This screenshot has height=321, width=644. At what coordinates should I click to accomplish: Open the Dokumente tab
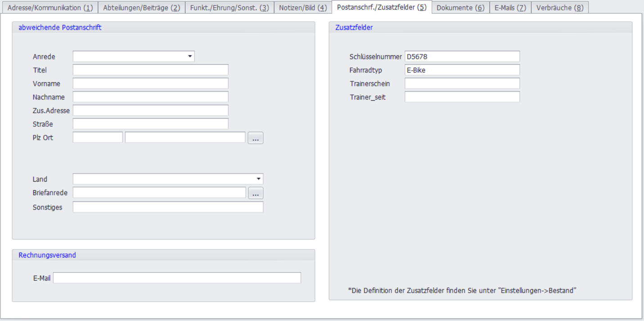click(460, 8)
